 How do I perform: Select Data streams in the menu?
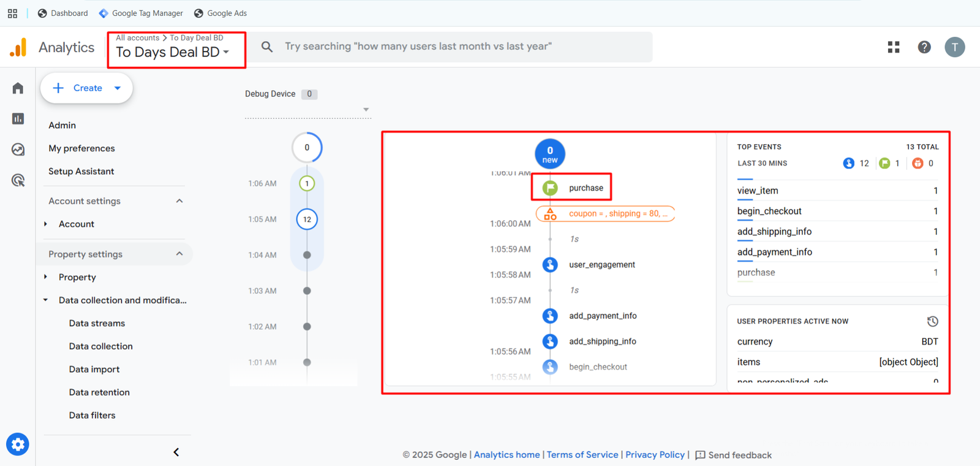97,323
